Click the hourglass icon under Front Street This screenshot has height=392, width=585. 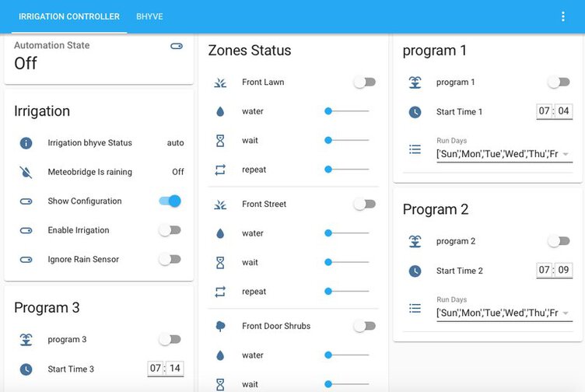pyautogui.click(x=220, y=263)
